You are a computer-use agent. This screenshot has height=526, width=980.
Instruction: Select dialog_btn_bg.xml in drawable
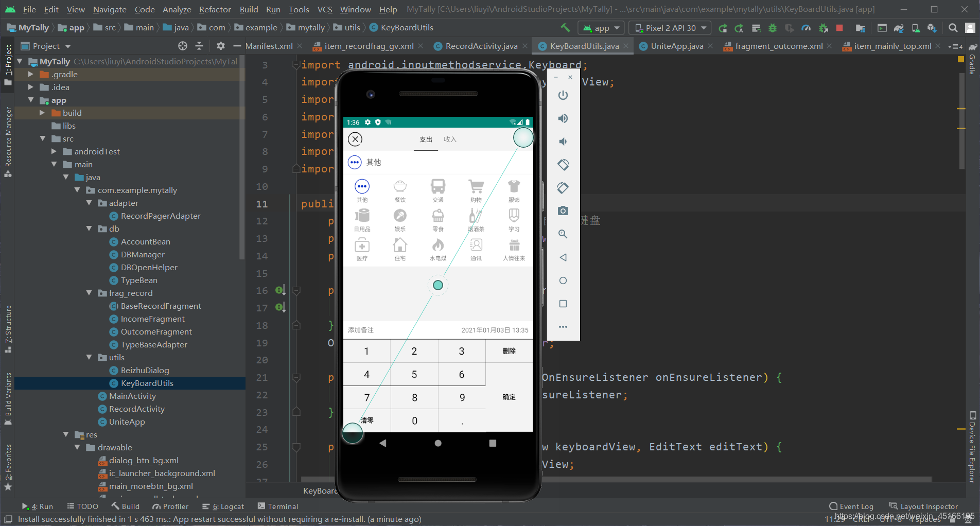[x=144, y=460]
